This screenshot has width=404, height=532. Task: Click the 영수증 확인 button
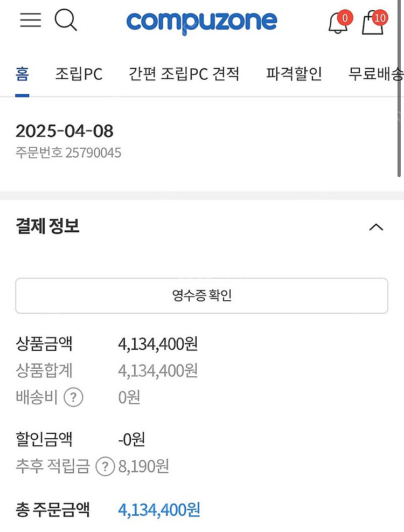[x=201, y=295]
